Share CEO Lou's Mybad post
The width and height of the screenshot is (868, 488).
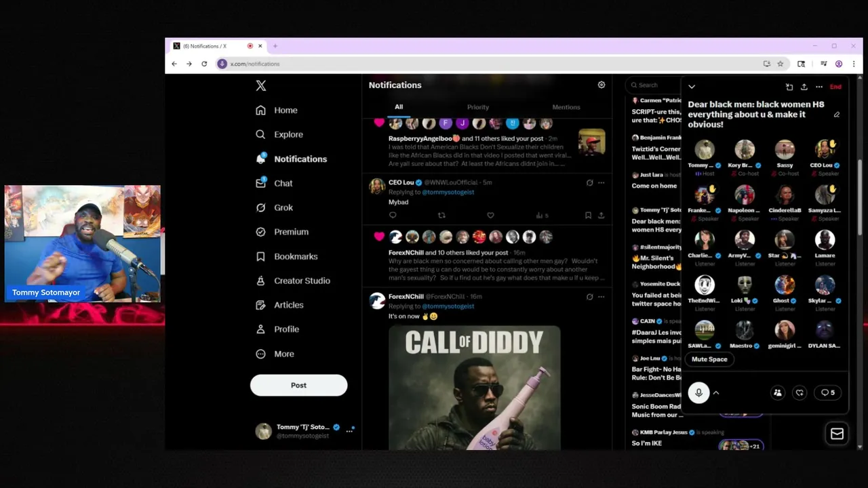coord(601,215)
